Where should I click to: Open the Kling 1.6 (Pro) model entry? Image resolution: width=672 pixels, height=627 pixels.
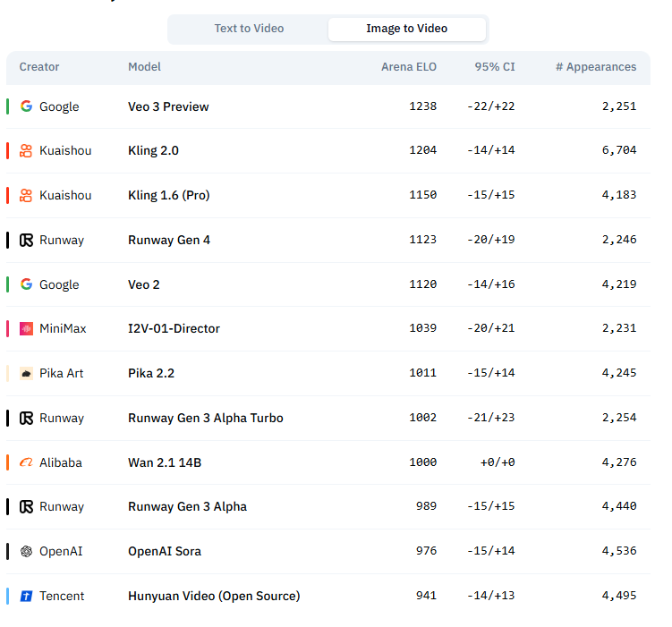(169, 195)
